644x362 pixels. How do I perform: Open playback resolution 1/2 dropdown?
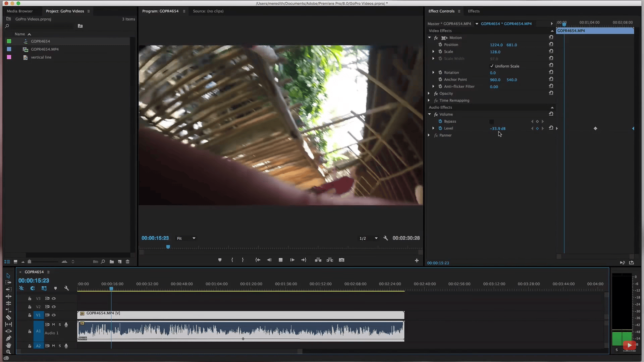click(x=368, y=238)
